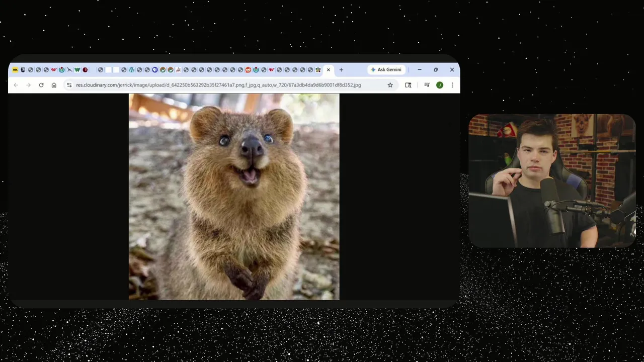This screenshot has height=362, width=644.
Task: Go back to the previous page
Action: click(x=16, y=85)
